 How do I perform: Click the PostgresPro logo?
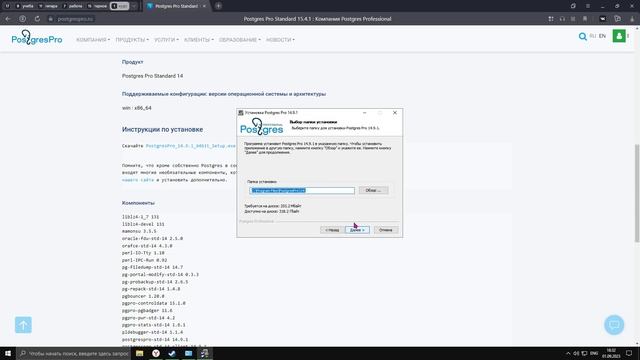coord(37,38)
